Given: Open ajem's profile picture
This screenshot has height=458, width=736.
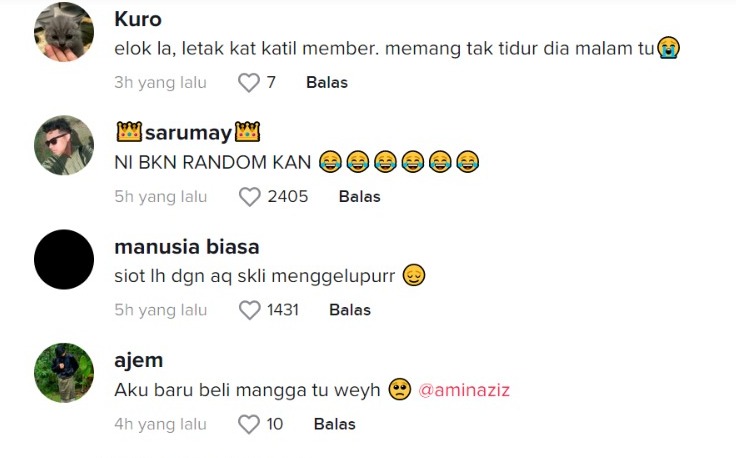Looking at the screenshot, I should pyautogui.click(x=64, y=373).
